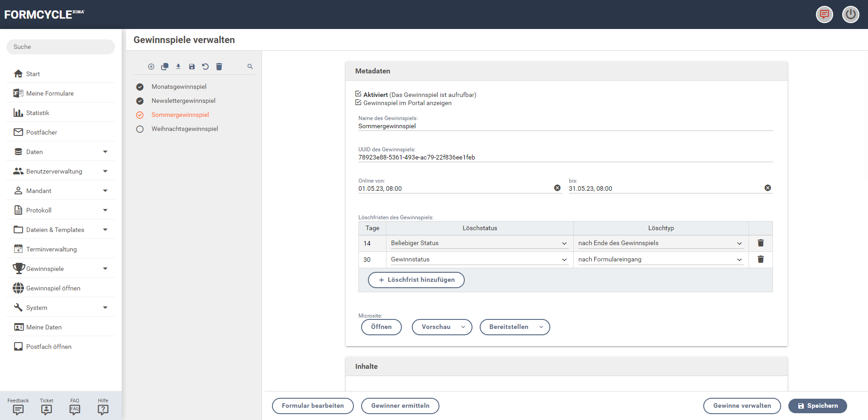The width and height of the screenshot is (868, 420).
Task: Click the 'Name des Gewinnspiels' text field
Action: coord(565,126)
